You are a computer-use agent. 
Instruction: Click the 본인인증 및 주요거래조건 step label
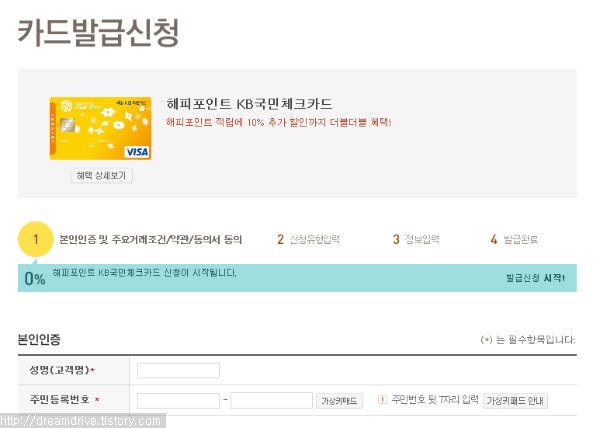tap(151, 239)
